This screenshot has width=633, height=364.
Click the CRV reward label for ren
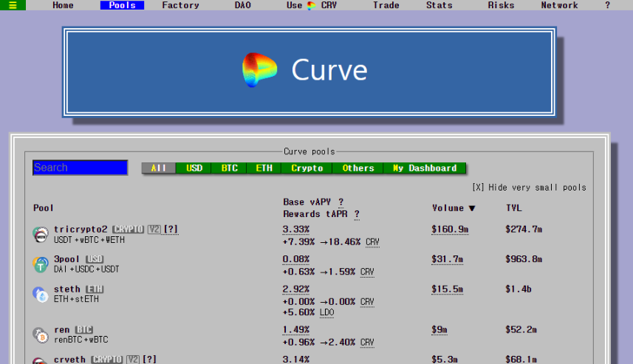(x=367, y=342)
